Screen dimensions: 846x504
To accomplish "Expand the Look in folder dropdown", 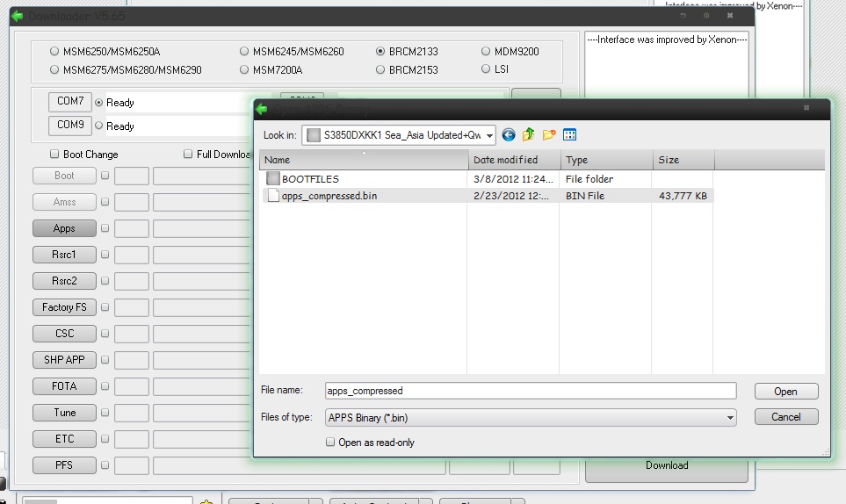I will coord(488,135).
